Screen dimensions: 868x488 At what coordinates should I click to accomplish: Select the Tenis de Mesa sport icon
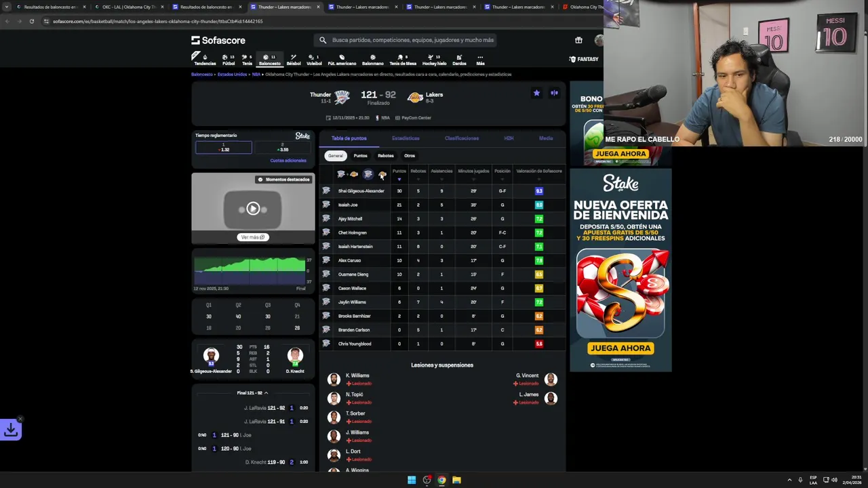tap(403, 60)
